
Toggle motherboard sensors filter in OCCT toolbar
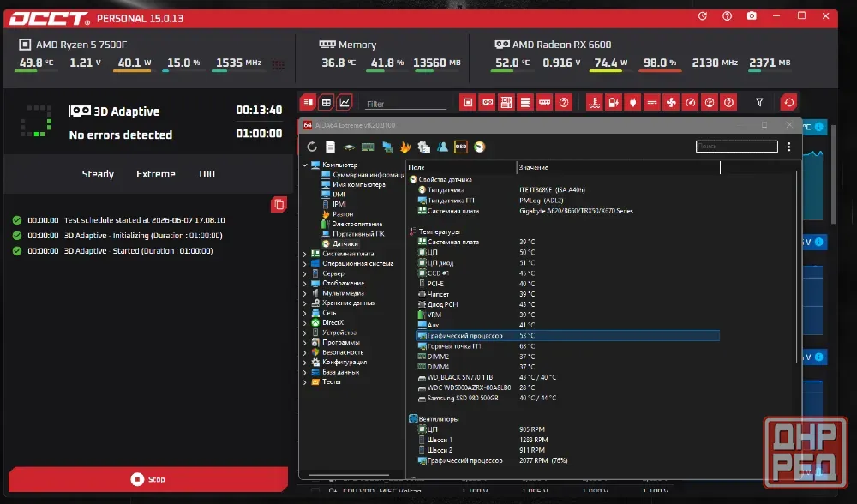506,102
